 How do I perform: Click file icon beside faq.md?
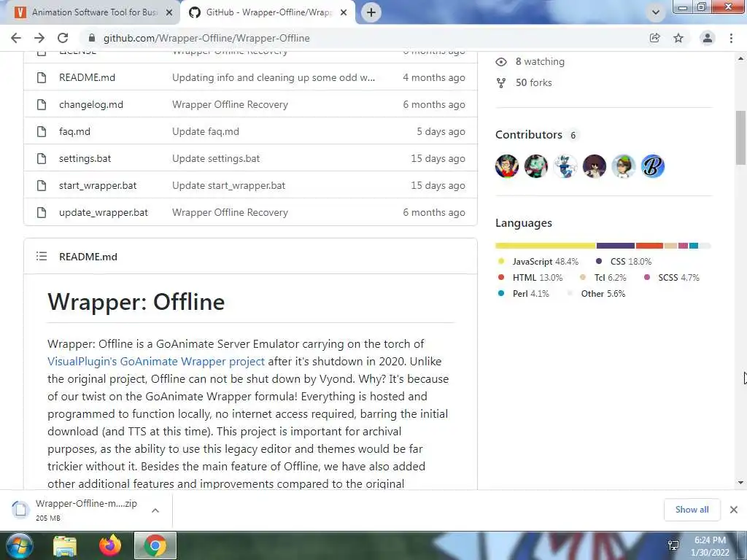point(42,132)
